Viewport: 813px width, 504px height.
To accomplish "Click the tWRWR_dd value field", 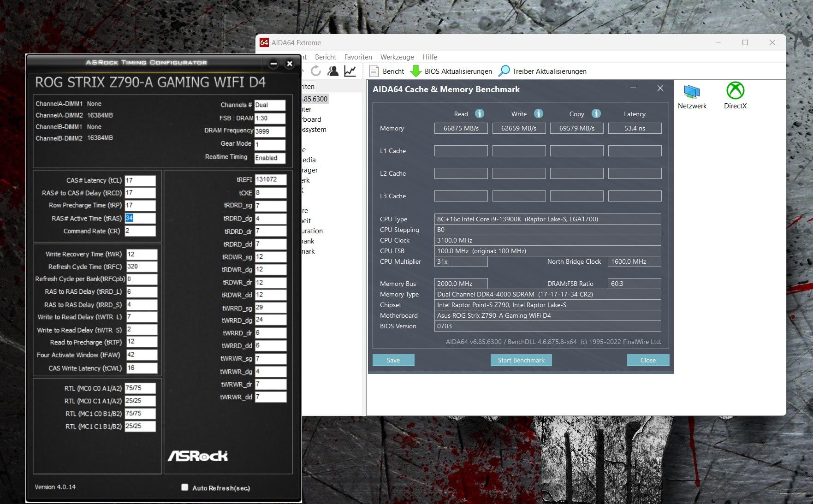I will tap(271, 397).
